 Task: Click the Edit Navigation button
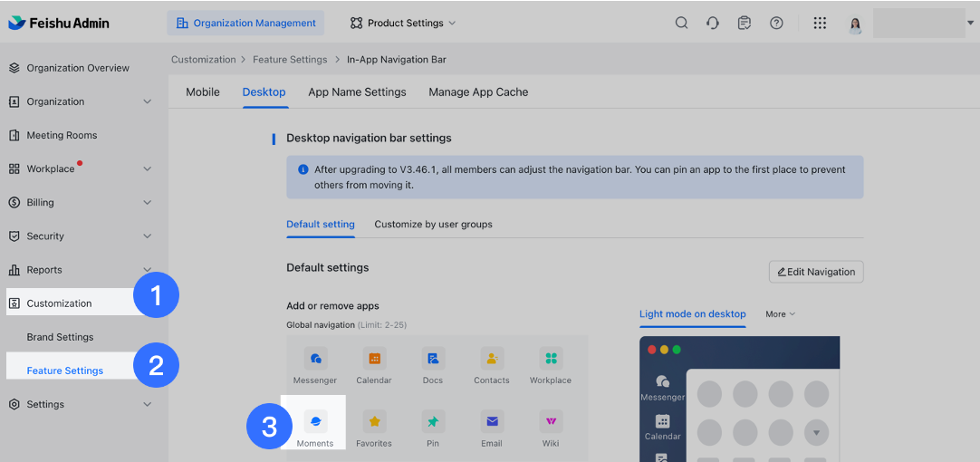(x=816, y=272)
